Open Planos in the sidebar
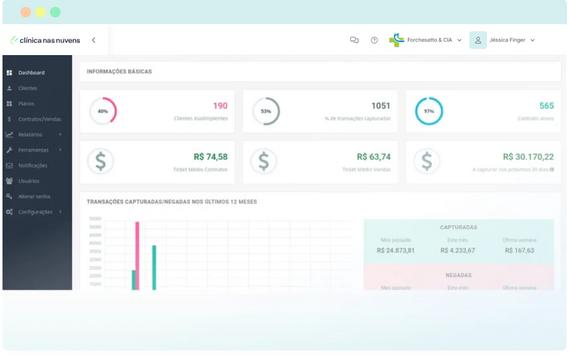The width and height of the screenshot is (569, 362). tap(26, 104)
